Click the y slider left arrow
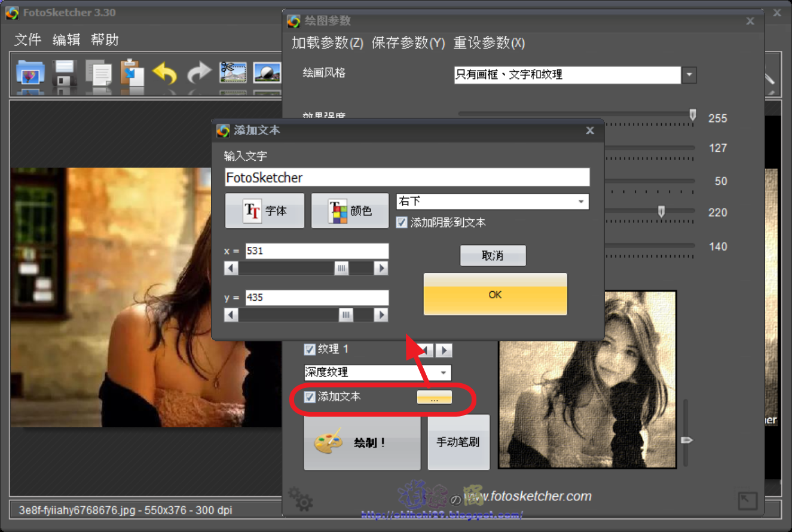Viewport: 792px width, 532px height. [231, 315]
